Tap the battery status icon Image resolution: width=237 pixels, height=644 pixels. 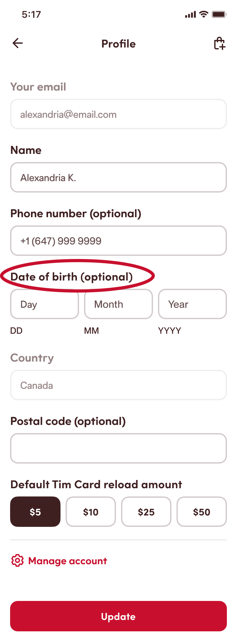tap(219, 14)
